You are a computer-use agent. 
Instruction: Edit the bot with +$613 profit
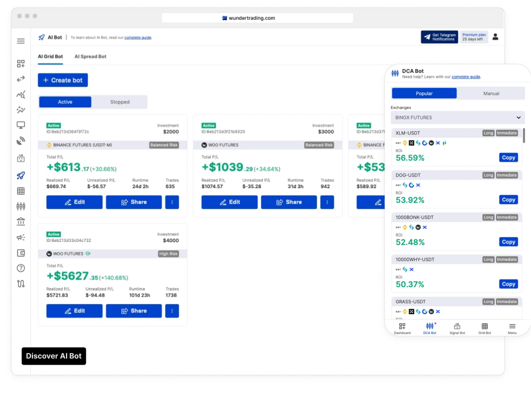[x=74, y=202]
